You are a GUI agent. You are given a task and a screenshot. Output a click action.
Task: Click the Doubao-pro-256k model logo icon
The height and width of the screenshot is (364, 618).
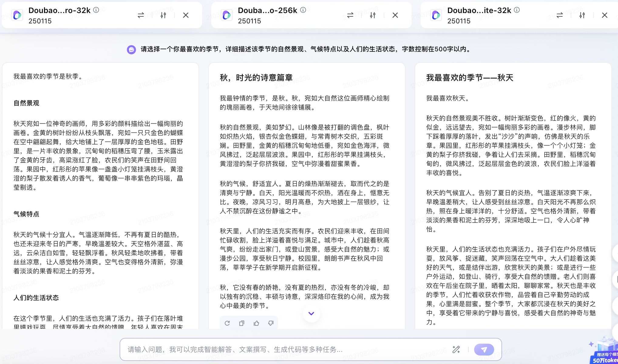click(x=227, y=15)
